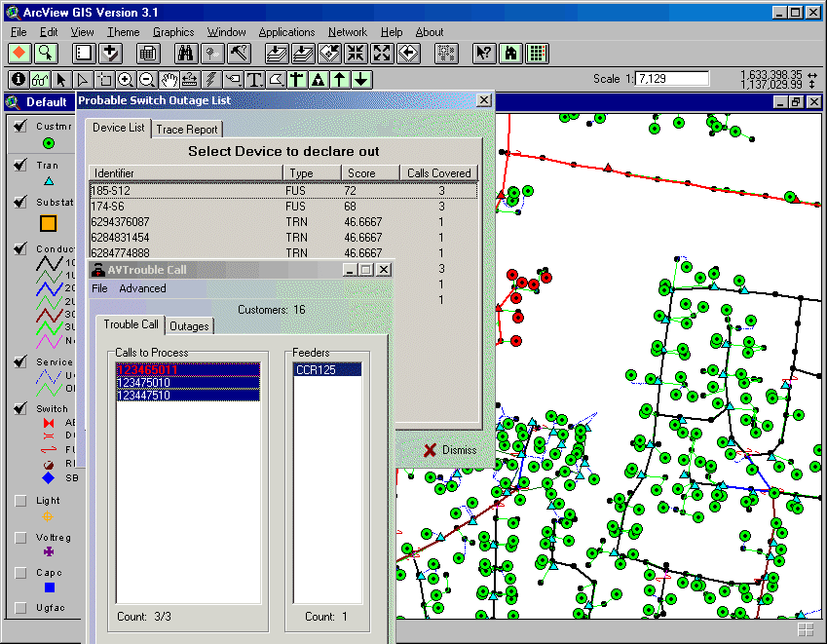Select call 123465011 highlighted in red
Screen dimensions: 827x644
pos(188,369)
